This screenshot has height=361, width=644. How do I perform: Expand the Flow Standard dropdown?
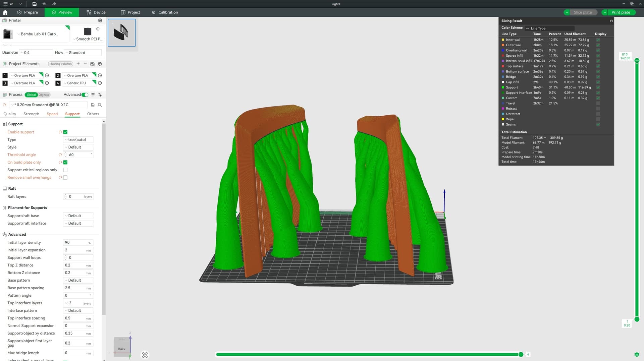(x=83, y=53)
